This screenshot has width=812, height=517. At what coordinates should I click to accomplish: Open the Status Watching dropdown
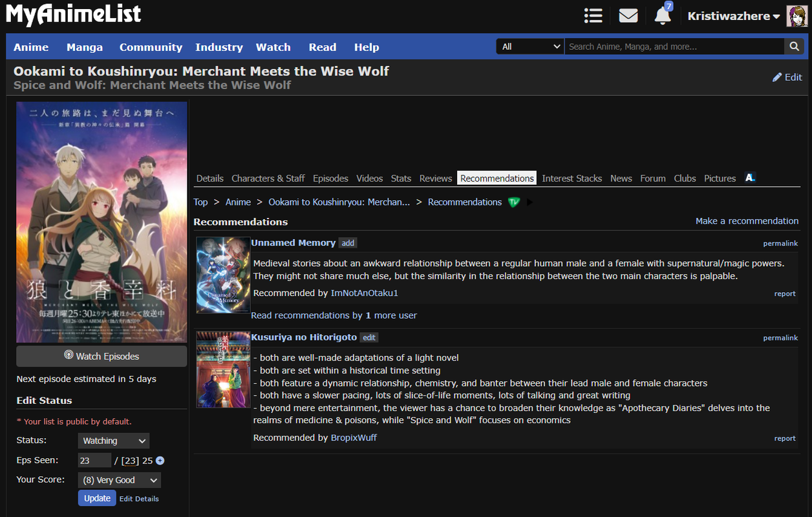(x=114, y=441)
